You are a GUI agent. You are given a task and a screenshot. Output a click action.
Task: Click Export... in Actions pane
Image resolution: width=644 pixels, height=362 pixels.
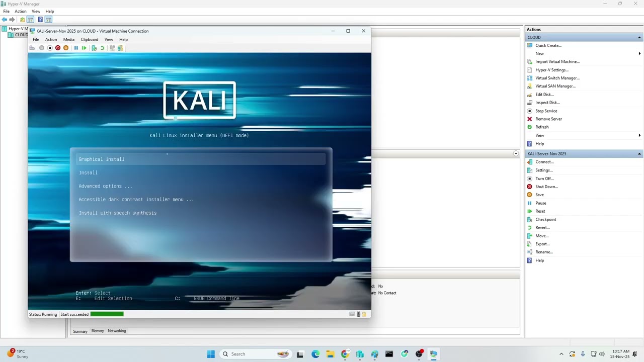point(542,244)
